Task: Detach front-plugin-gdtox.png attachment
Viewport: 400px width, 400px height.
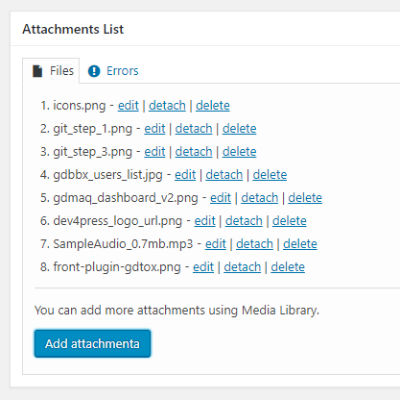Action: pyautogui.click(x=242, y=267)
